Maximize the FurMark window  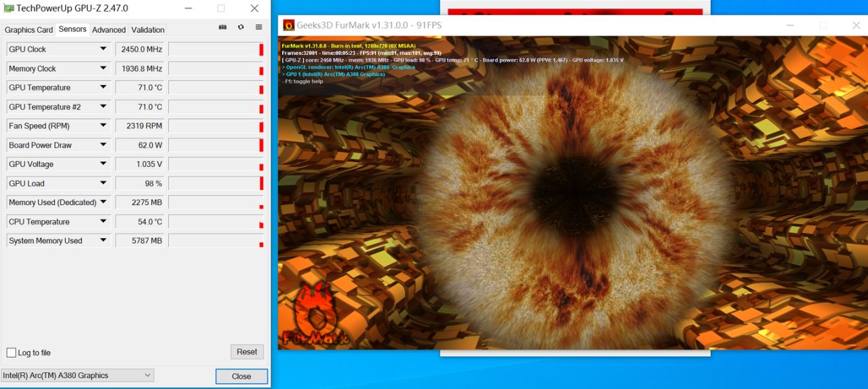[x=823, y=25]
